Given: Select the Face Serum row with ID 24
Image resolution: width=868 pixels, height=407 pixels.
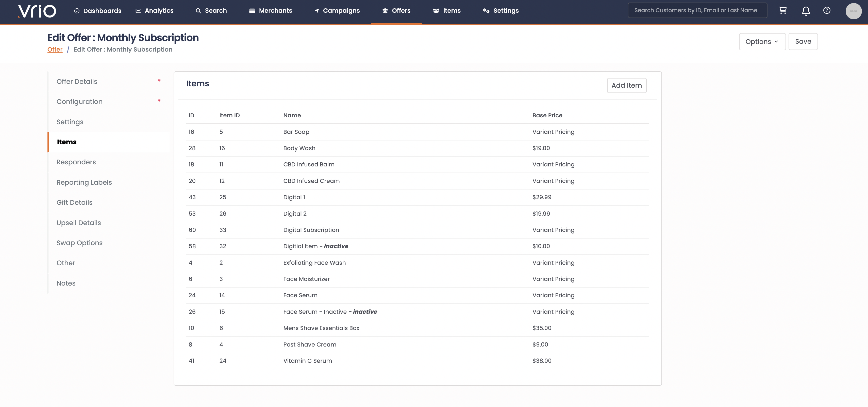Looking at the screenshot, I should coord(418,295).
